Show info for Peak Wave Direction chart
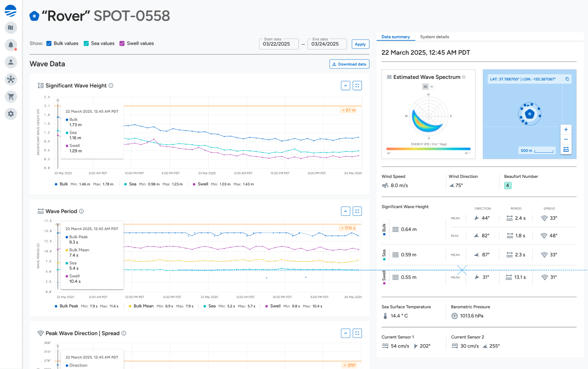This screenshot has width=588, height=369. (124, 333)
